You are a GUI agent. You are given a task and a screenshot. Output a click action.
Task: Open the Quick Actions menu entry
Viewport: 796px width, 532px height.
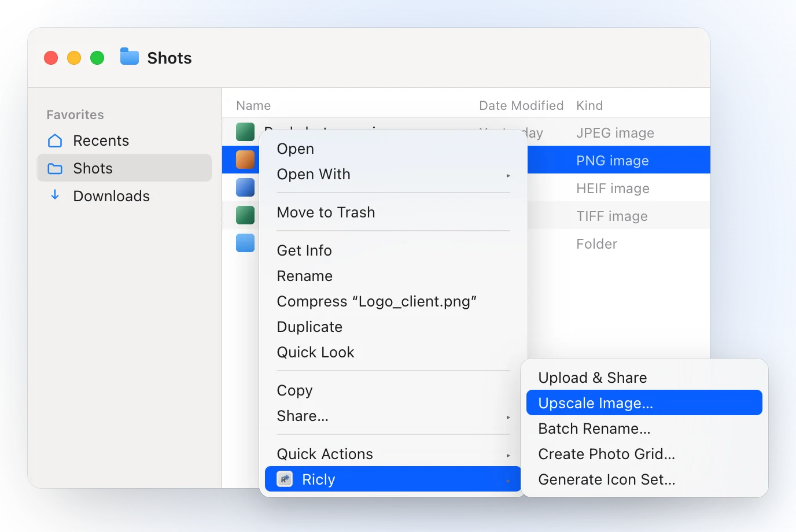tap(393, 454)
